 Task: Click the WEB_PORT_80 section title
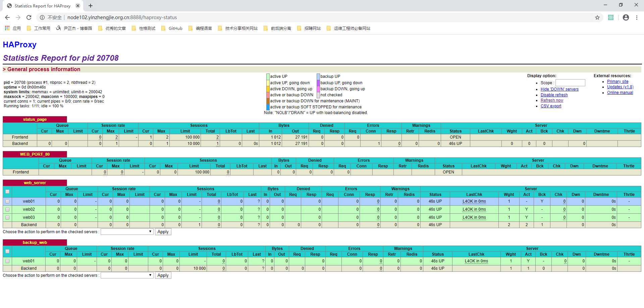(35, 154)
